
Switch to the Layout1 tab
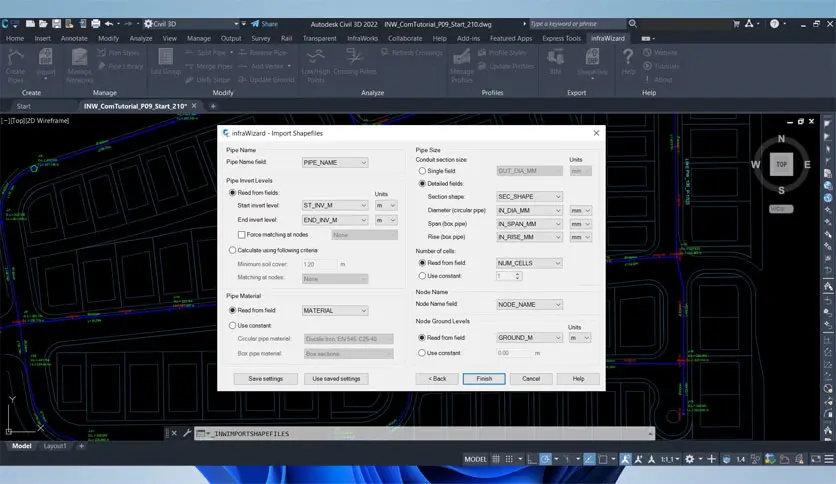(55, 446)
